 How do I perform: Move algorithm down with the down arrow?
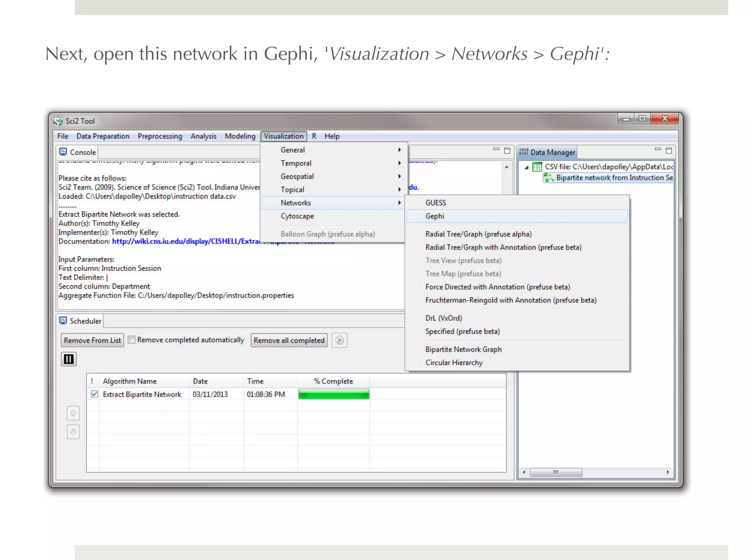[73, 432]
